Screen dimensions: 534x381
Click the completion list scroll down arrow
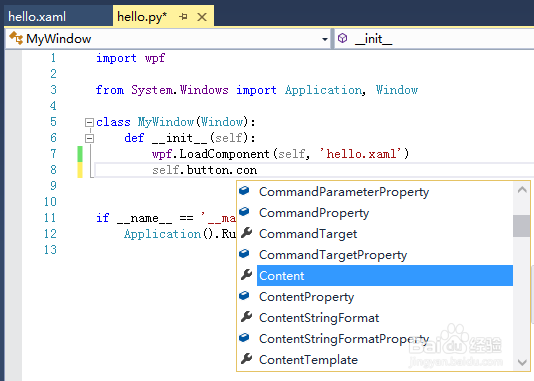click(x=522, y=362)
